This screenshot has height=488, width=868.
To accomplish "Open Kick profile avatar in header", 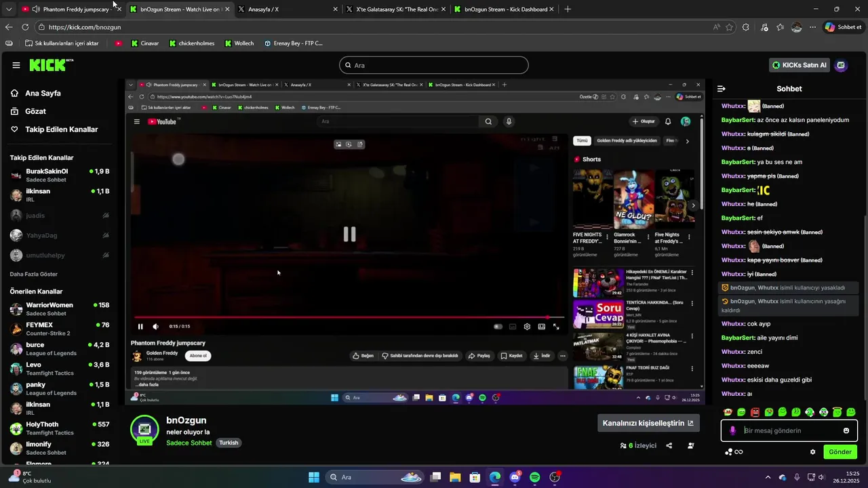I will 842,65.
